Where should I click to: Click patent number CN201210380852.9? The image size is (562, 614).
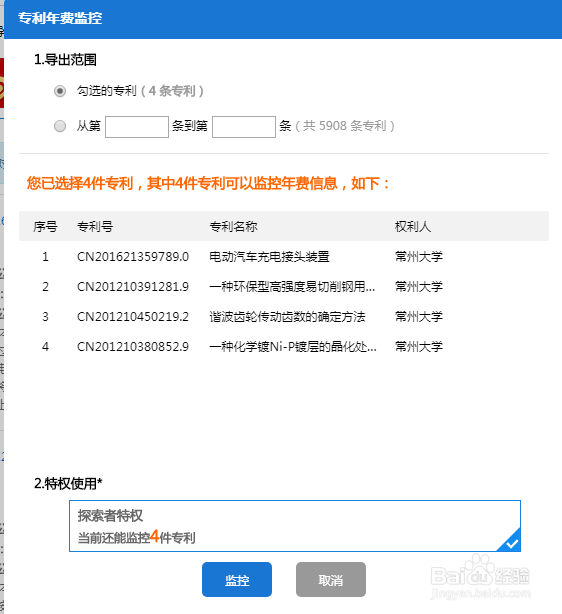[x=133, y=347]
